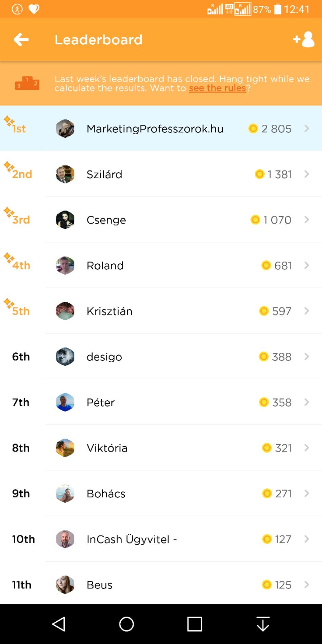Select Péter in the 7th place row

click(101, 402)
